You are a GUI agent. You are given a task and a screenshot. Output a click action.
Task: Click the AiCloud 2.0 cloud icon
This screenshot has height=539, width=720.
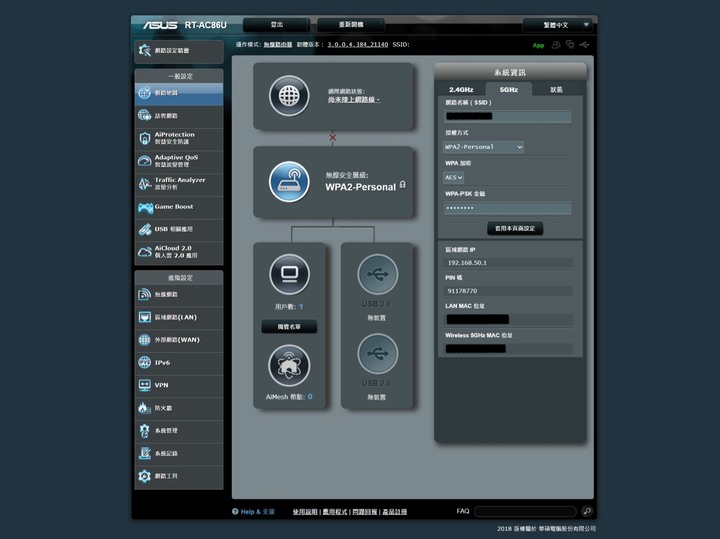click(x=145, y=252)
